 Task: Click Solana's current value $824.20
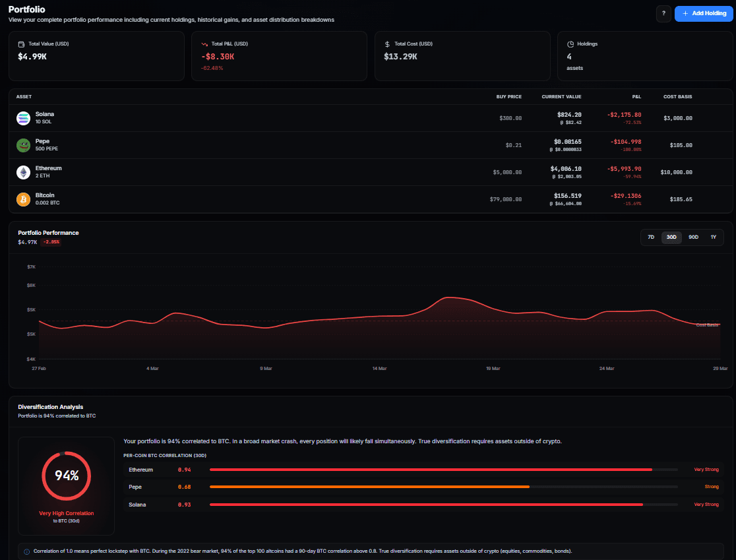tap(569, 115)
